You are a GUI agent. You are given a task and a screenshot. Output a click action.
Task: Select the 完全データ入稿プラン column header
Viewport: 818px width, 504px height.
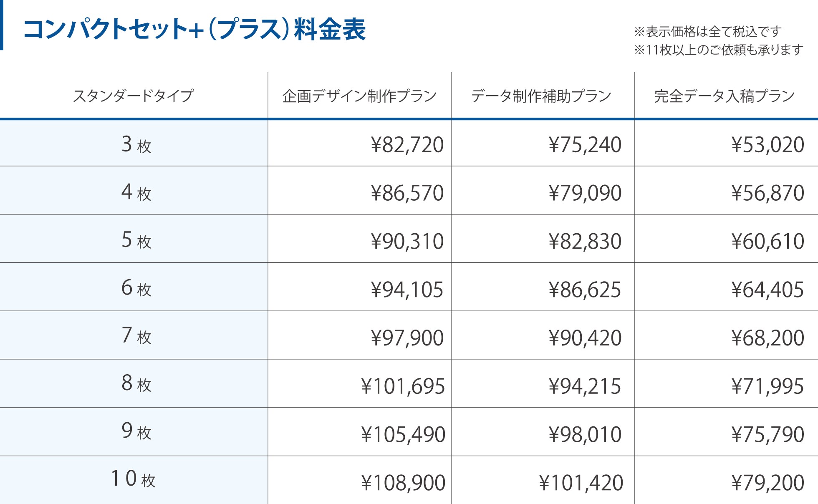pos(725,96)
